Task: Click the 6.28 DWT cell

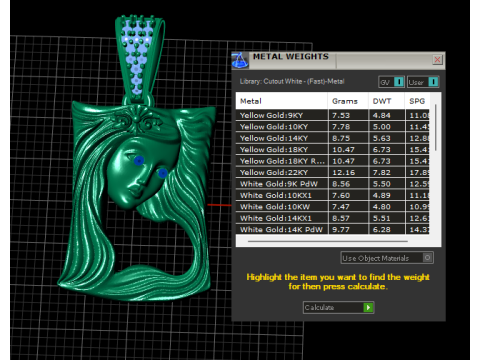Action: pyautogui.click(x=387, y=229)
